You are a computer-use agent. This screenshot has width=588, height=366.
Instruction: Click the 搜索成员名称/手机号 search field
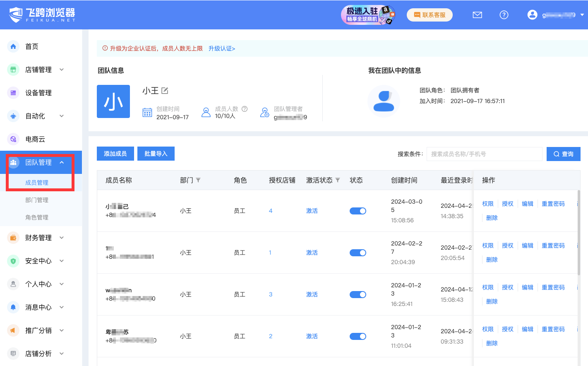pos(485,154)
